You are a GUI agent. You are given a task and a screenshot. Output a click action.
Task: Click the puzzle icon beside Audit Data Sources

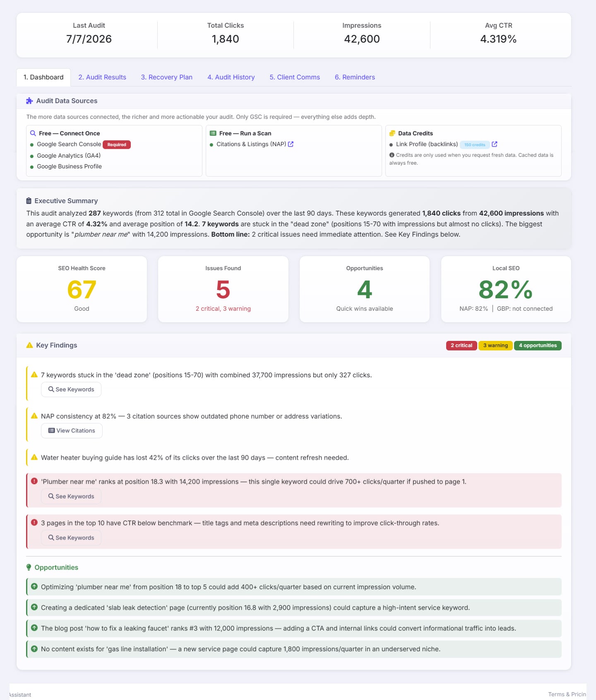pos(29,101)
